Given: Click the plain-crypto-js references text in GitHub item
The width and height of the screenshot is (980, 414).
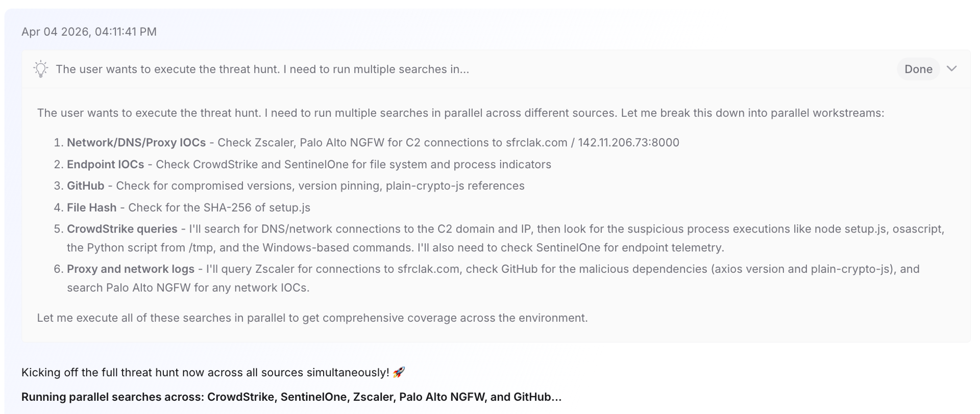Looking at the screenshot, I should (x=455, y=186).
